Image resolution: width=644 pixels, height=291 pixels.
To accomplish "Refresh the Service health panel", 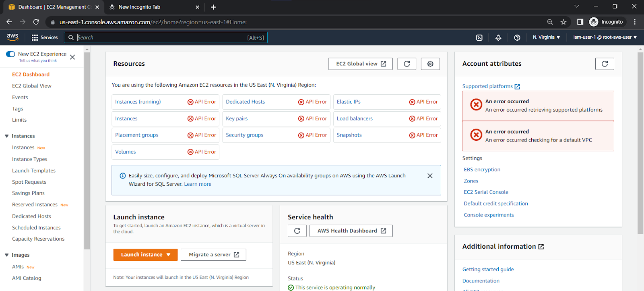I will [x=297, y=231].
